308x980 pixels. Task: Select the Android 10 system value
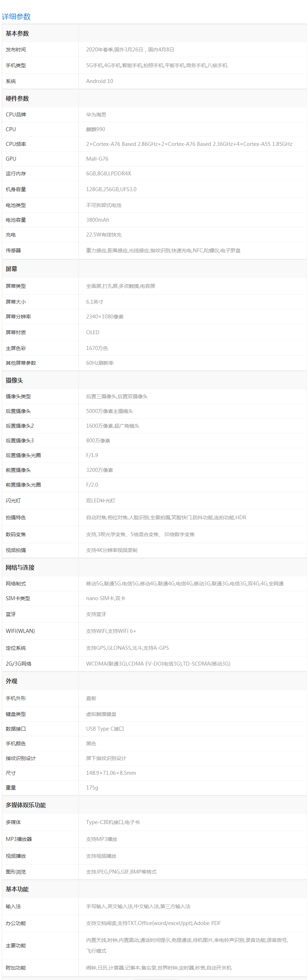pos(99,81)
